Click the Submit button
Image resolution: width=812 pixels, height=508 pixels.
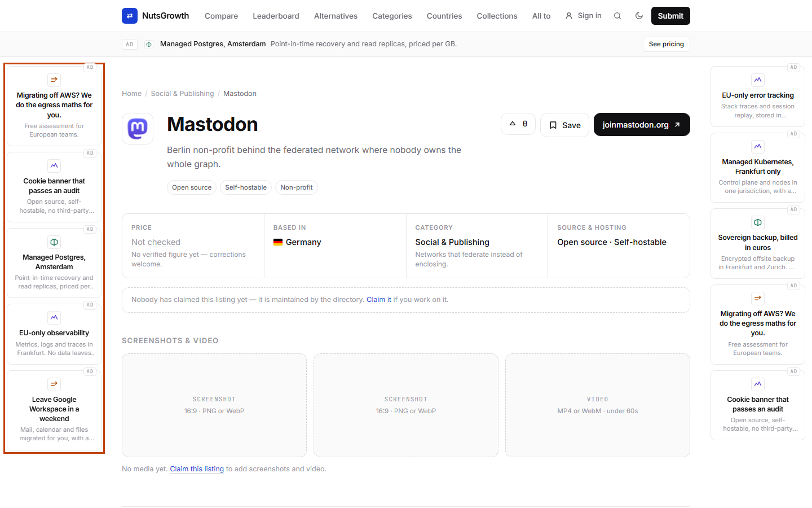pos(670,16)
